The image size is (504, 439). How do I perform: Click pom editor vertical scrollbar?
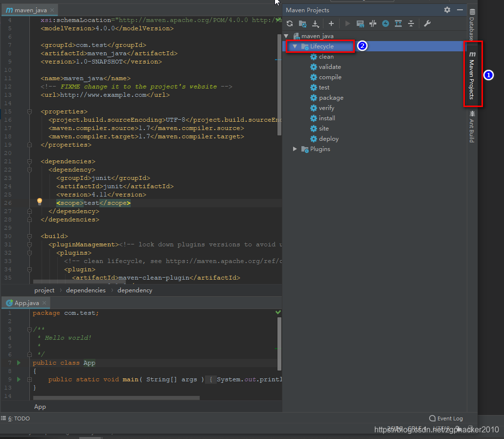point(279,85)
